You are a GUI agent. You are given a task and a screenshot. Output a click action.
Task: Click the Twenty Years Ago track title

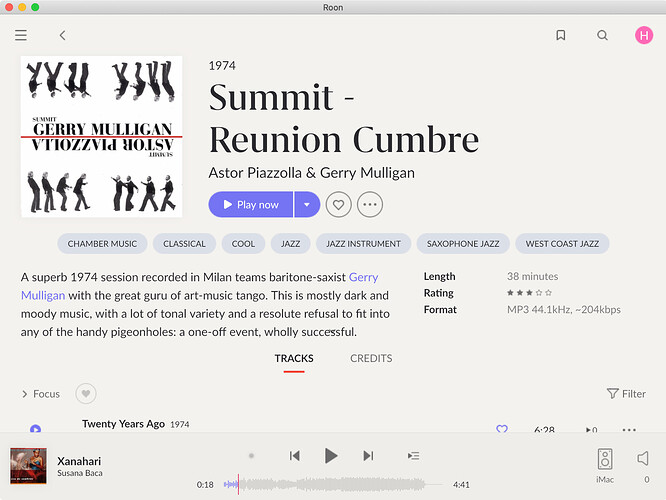tap(123, 424)
